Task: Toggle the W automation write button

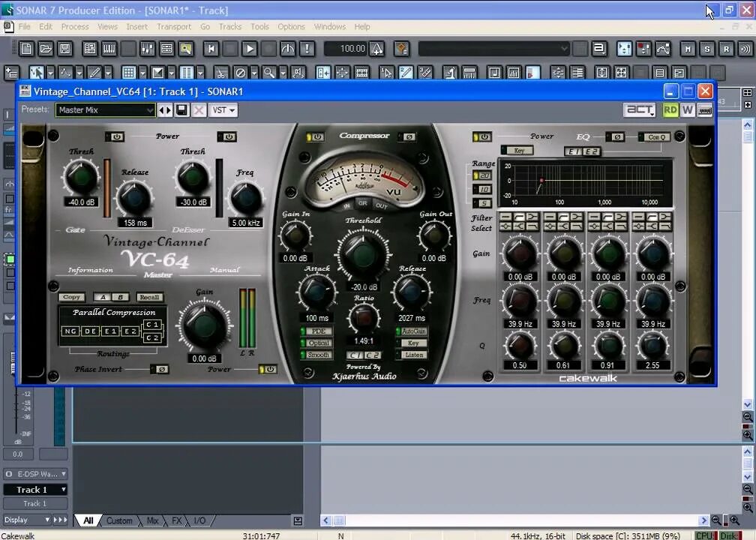Action: point(688,110)
